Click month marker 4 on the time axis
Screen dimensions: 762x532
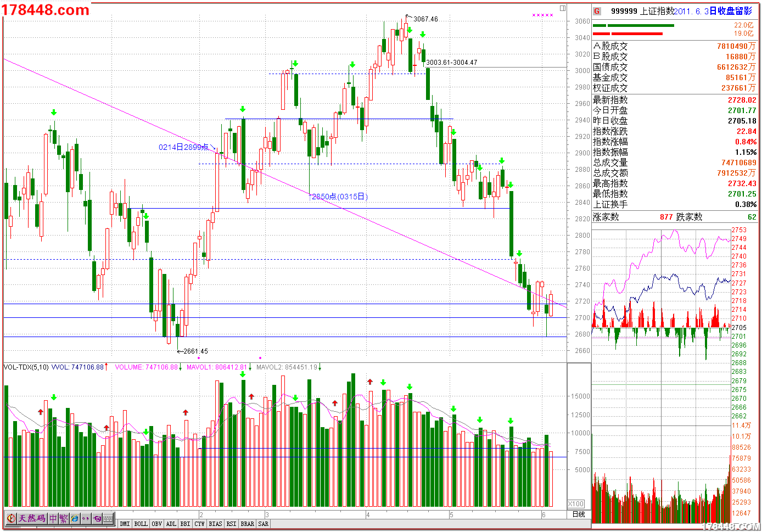368,515
